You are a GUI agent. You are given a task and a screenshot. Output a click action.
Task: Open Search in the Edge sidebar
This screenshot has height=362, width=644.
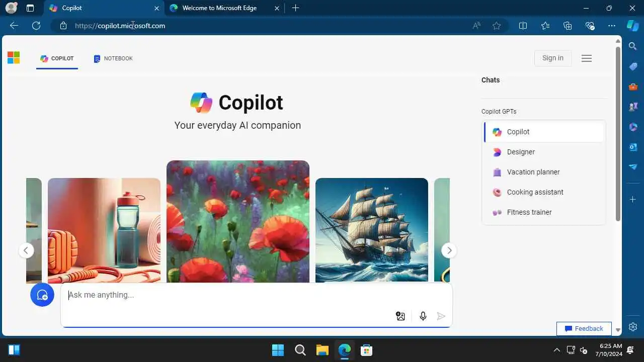tap(633, 46)
